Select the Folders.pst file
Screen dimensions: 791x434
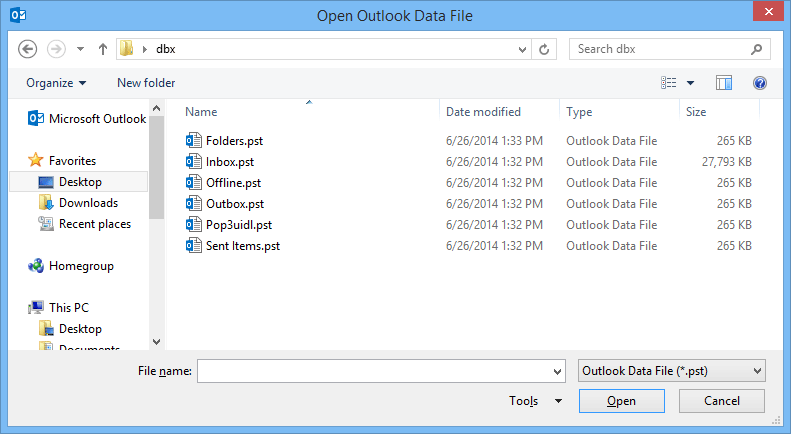[x=234, y=141]
